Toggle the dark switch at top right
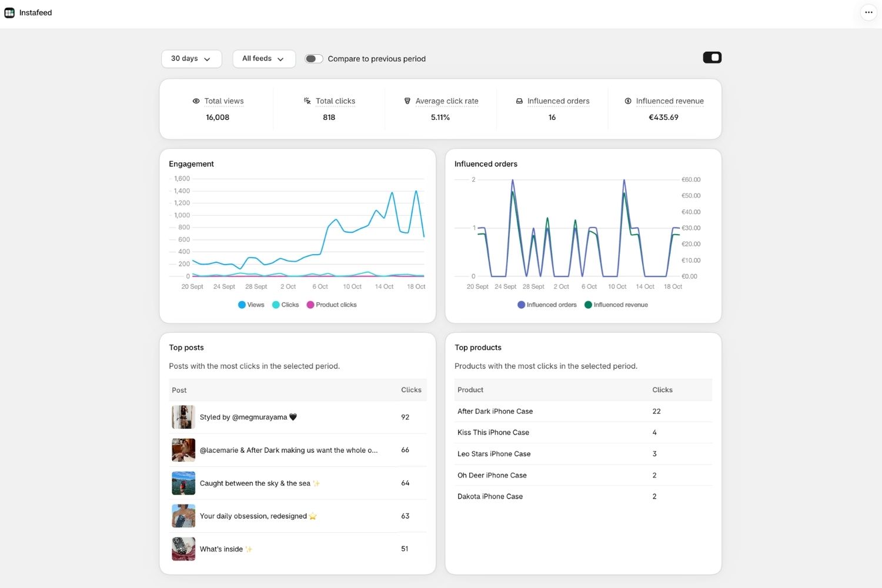Viewport: 882px width, 588px height. pos(712,58)
